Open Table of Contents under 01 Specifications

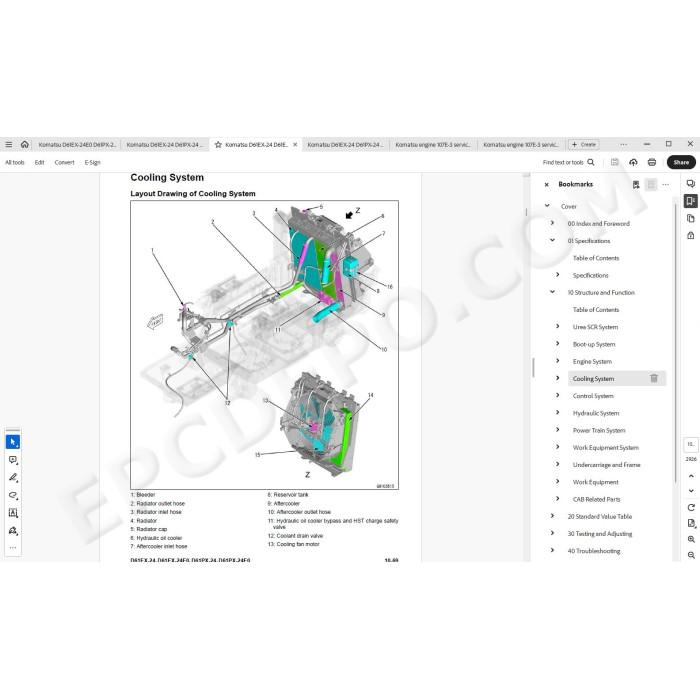point(596,258)
